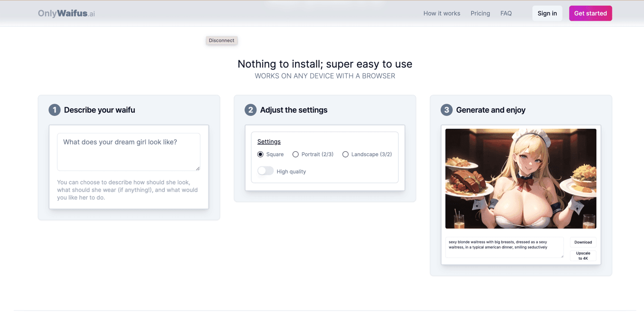The image size is (644, 312).
Task: Click the step 3 number badge
Action: [446, 110]
